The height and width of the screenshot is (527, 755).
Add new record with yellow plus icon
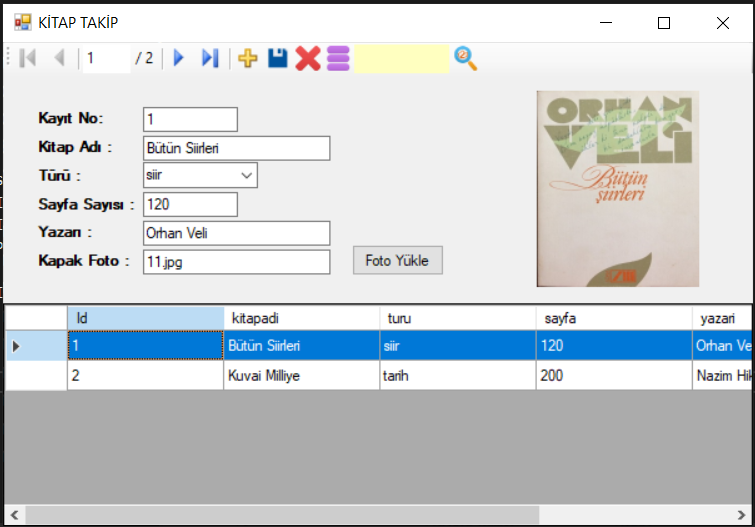click(x=247, y=58)
